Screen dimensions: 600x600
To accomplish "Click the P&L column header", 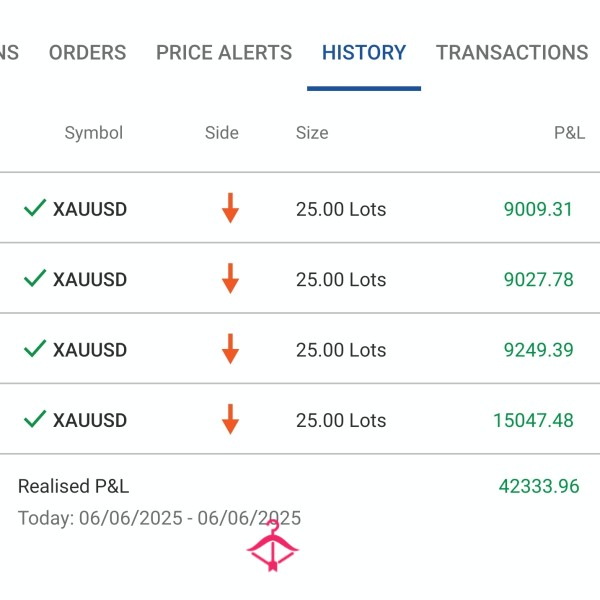I will click(569, 133).
